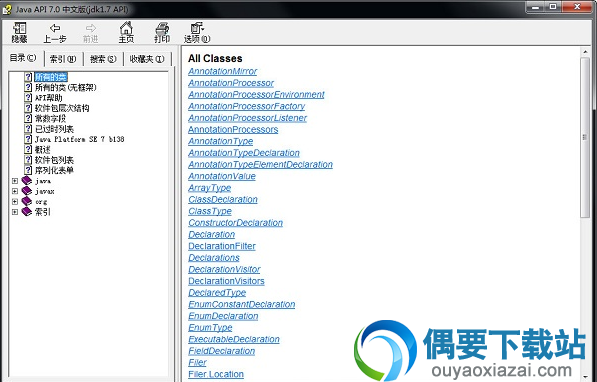
Task: Minimize the Java API window
Action: click(x=535, y=7)
